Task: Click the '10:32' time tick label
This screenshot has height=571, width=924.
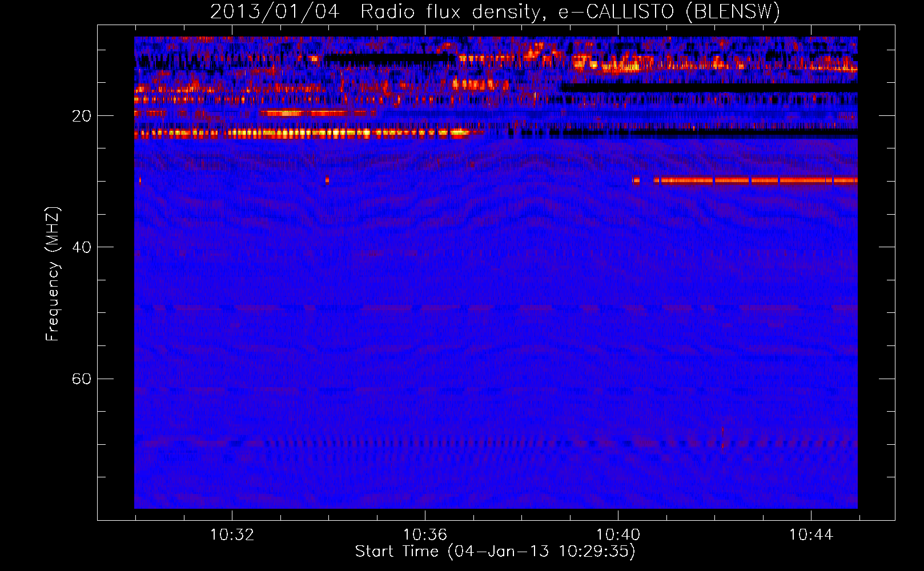Action: pos(232,535)
